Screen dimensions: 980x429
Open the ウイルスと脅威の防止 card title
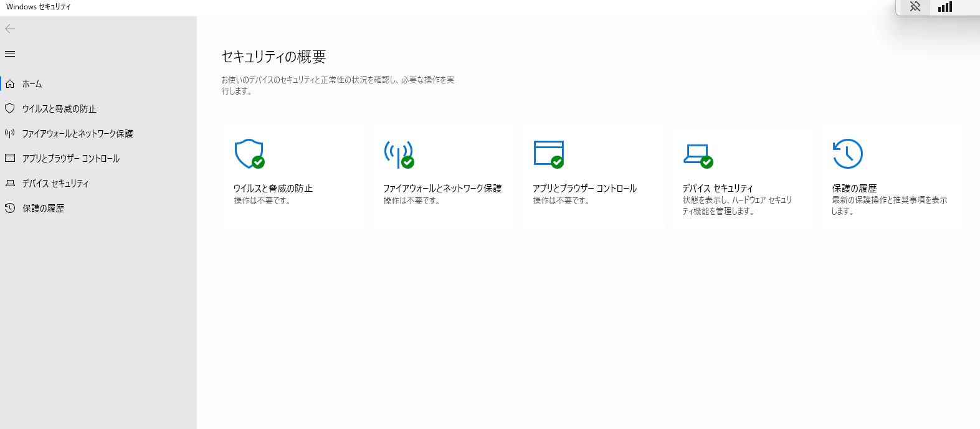(x=273, y=188)
